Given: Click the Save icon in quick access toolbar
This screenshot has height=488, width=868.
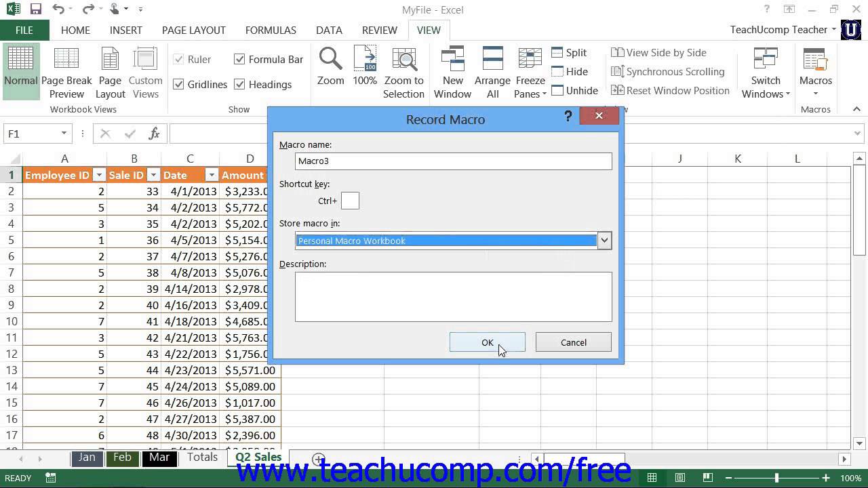Looking at the screenshot, I should [x=36, y=9].
